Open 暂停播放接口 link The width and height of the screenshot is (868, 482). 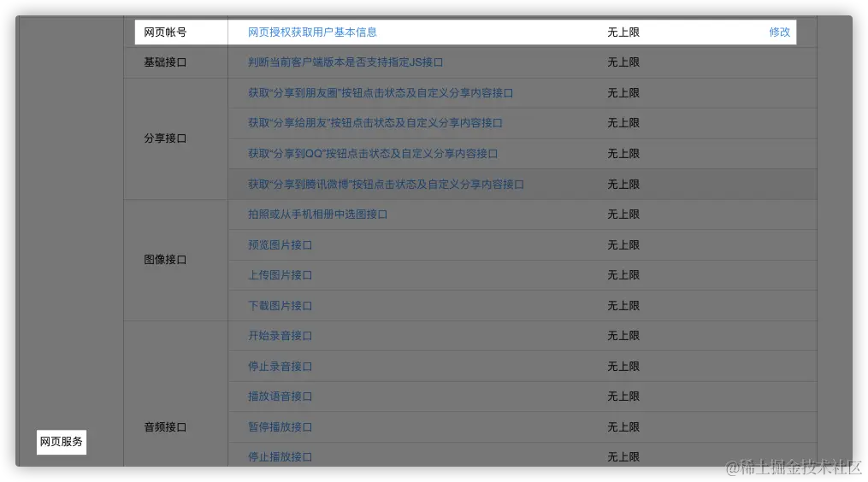pos(280,427)
